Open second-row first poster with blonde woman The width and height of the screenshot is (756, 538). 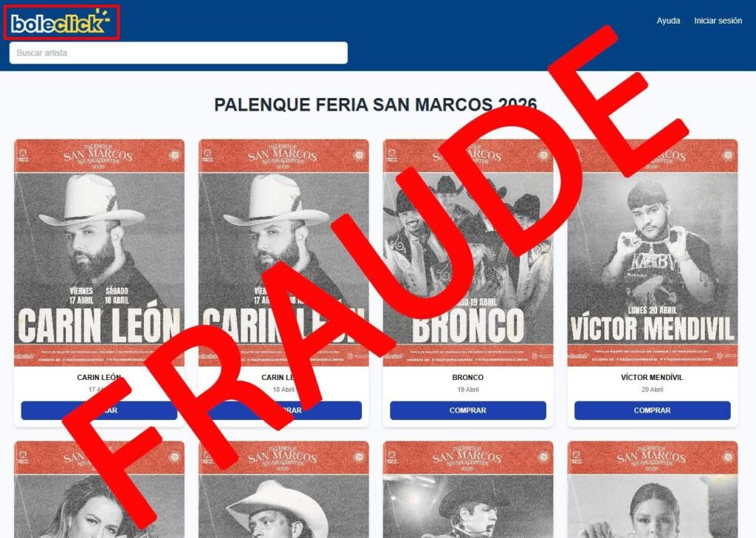click(x=99, y=489)
